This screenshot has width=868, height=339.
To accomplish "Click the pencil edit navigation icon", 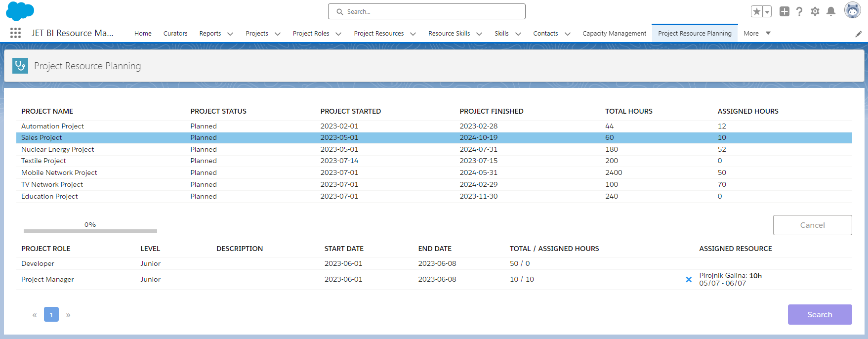I will (x=859, y=34).
